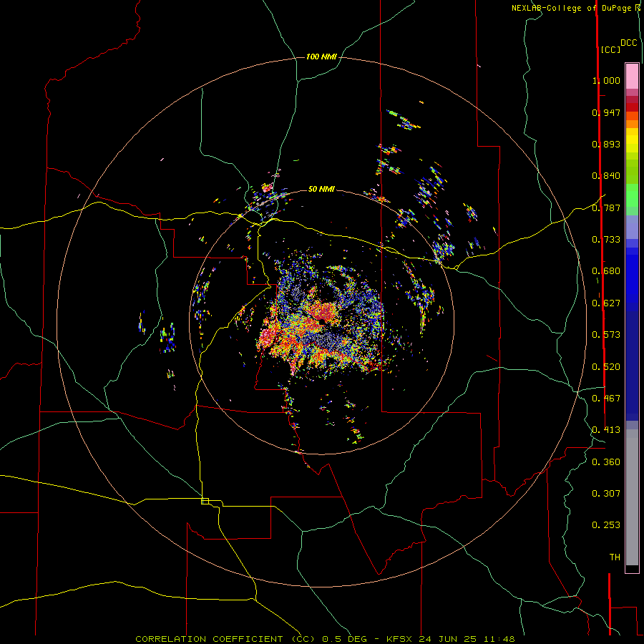Image resolution: width=644 pixels, height=644 pixels.
Task: Click the 0.360 scale value
Action: [x=606, y=462]
